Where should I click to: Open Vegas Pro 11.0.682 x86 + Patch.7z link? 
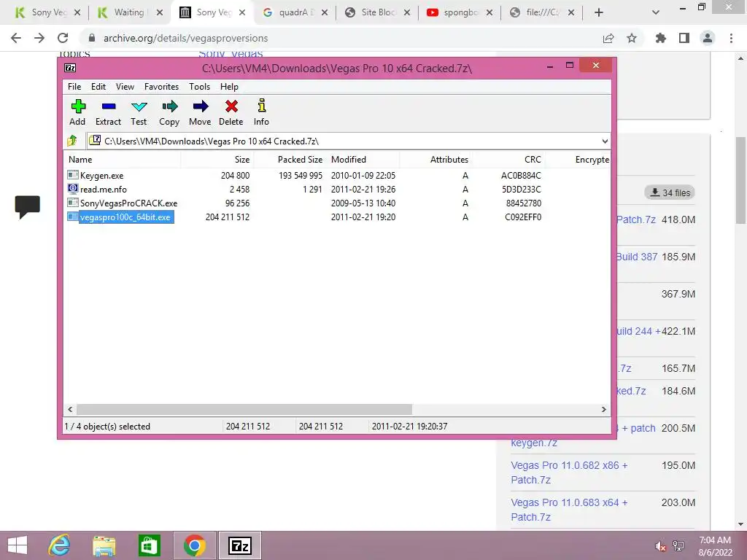569,472
